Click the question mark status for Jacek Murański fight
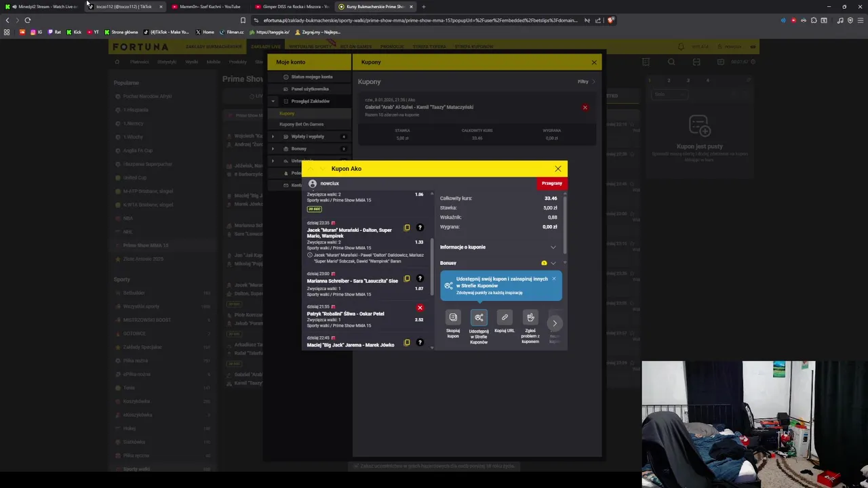This screenshot has width=868, height=488. 420,228
